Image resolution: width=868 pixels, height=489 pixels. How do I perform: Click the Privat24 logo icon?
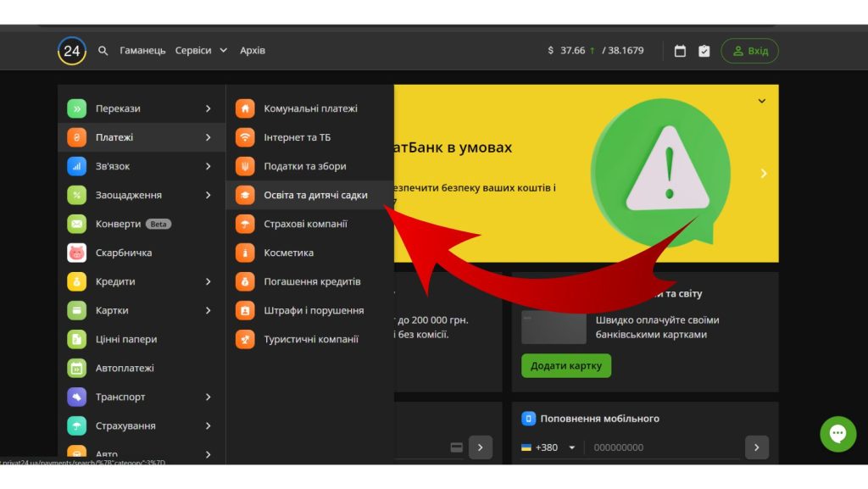[72, 51]
